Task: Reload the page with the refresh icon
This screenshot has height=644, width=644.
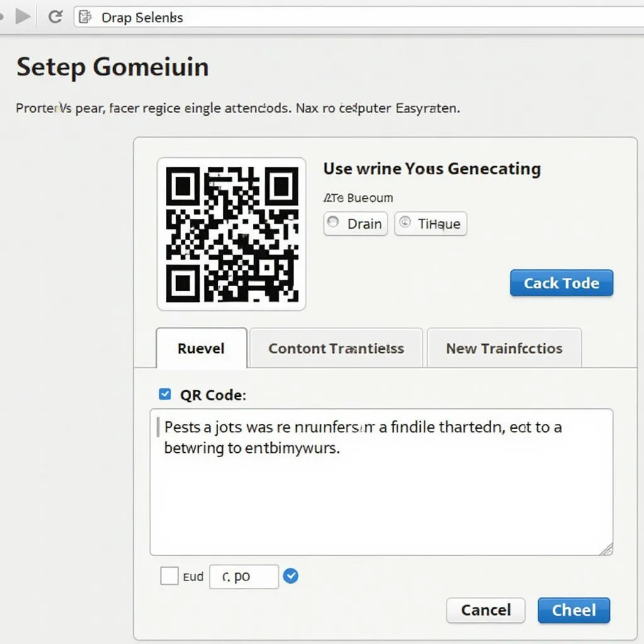Action: pos(55,17)
